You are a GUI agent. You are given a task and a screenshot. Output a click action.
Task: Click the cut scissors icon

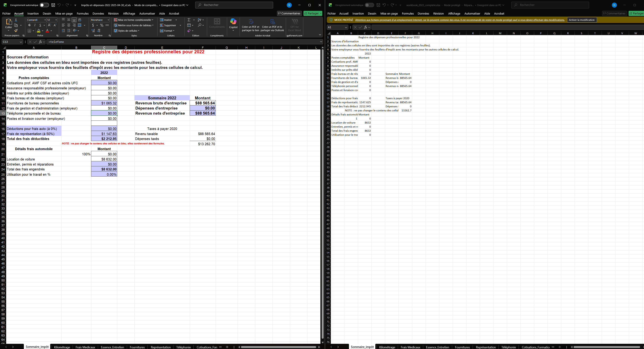pos(16,20)
